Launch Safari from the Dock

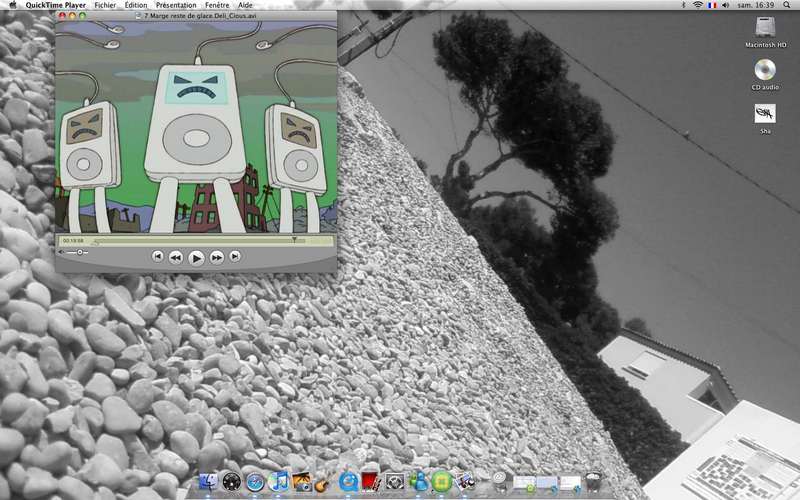(256, 482)
